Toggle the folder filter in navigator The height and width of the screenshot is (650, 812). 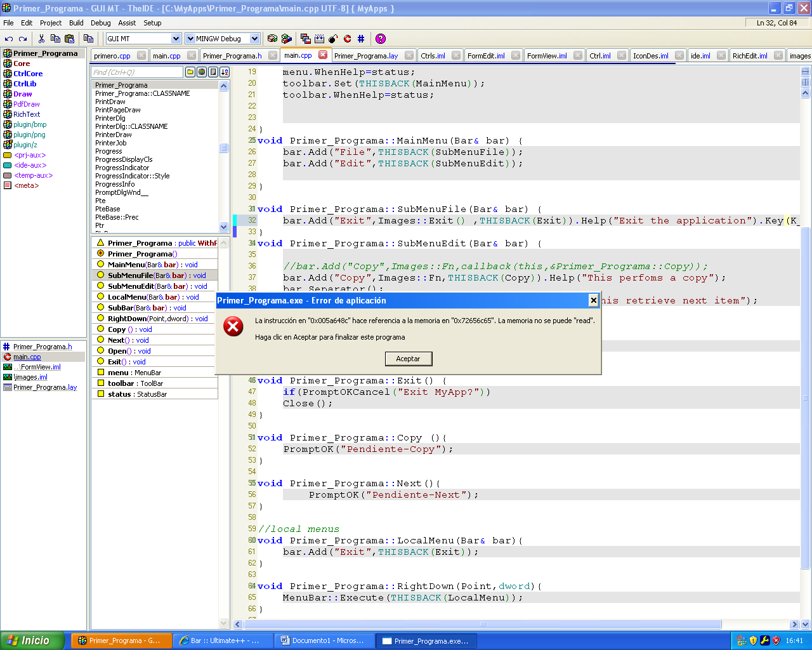pos(190,72)
